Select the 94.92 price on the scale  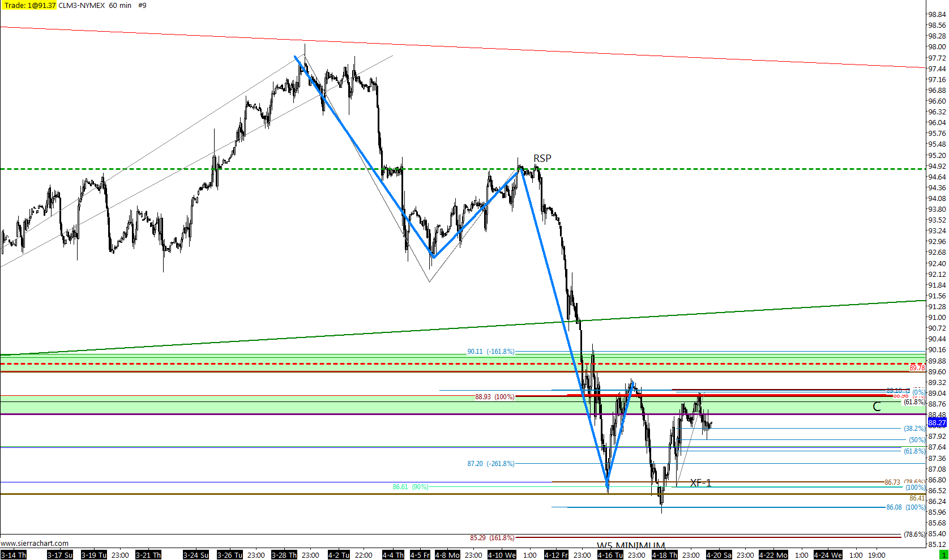pyautogui.click(x=937, y=166)
